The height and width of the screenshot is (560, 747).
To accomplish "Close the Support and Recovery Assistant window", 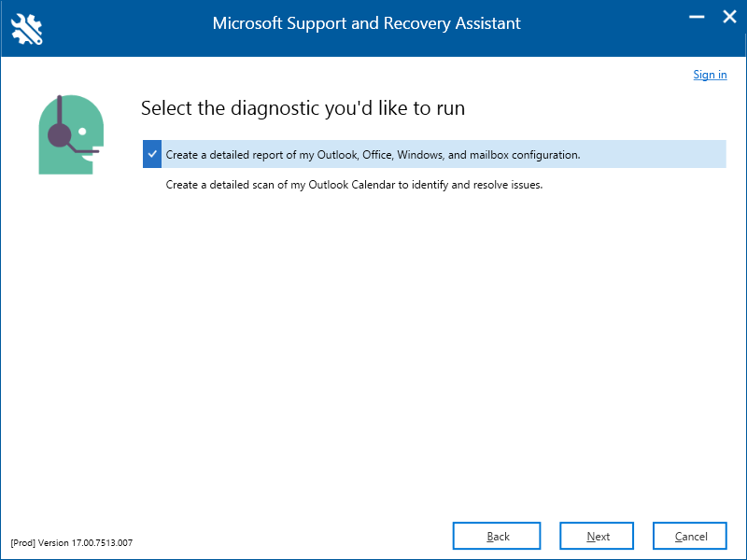I will 729,17.
